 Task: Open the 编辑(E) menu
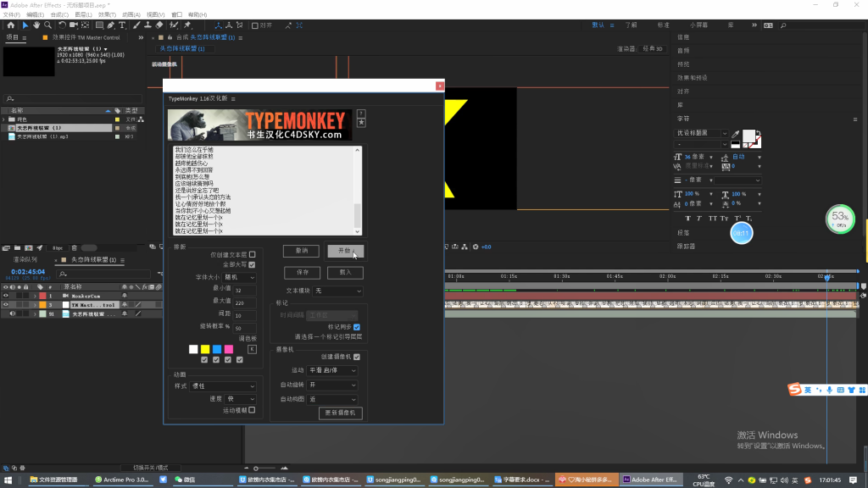[x=35, y=15]
